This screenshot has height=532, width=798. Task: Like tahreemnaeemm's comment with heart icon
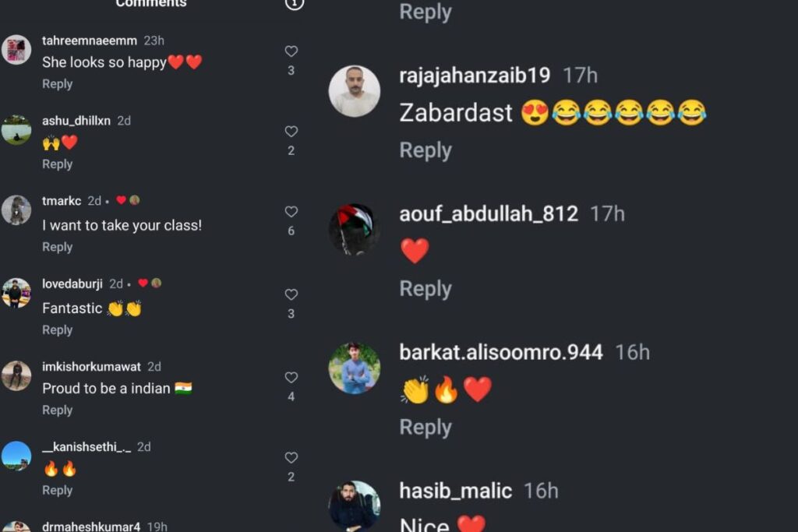[291, 51]
